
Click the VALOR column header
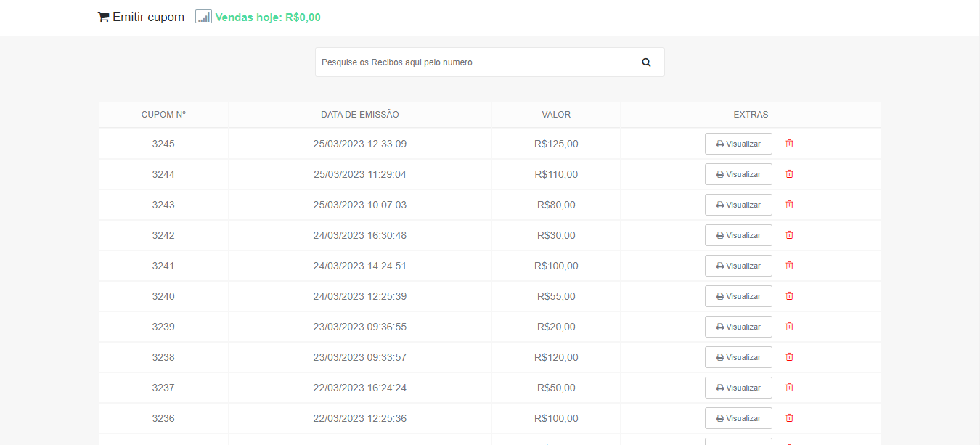coord(556,115)
